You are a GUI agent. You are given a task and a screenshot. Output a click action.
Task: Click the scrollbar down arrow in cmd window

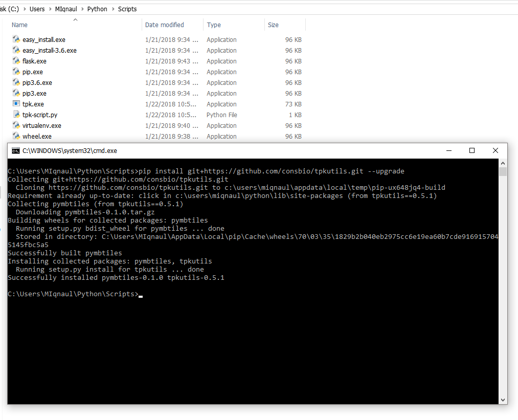tap(502, 400)
